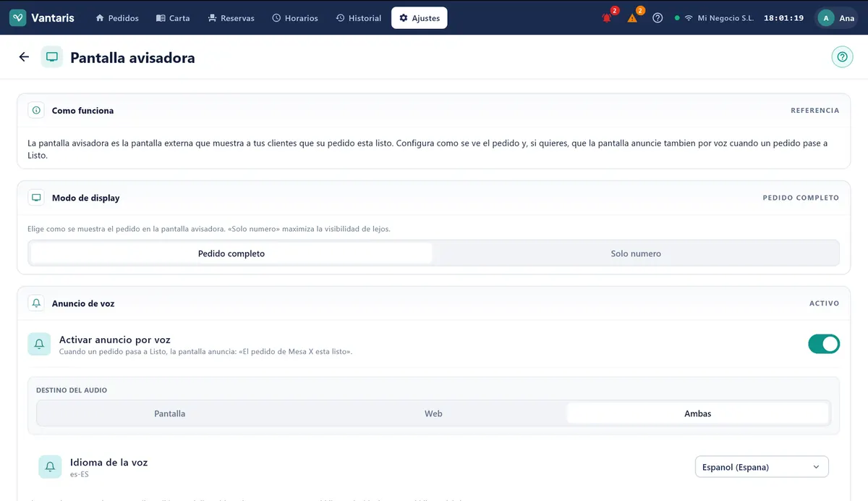Click the Vantaris logo icon

coord(18,18)
